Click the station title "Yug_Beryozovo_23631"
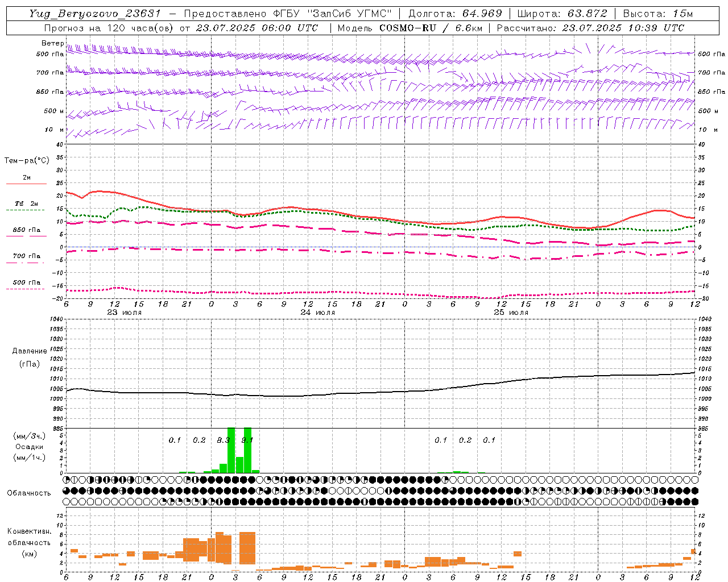The width and height of the screenshot is (728, 582). 95,14
